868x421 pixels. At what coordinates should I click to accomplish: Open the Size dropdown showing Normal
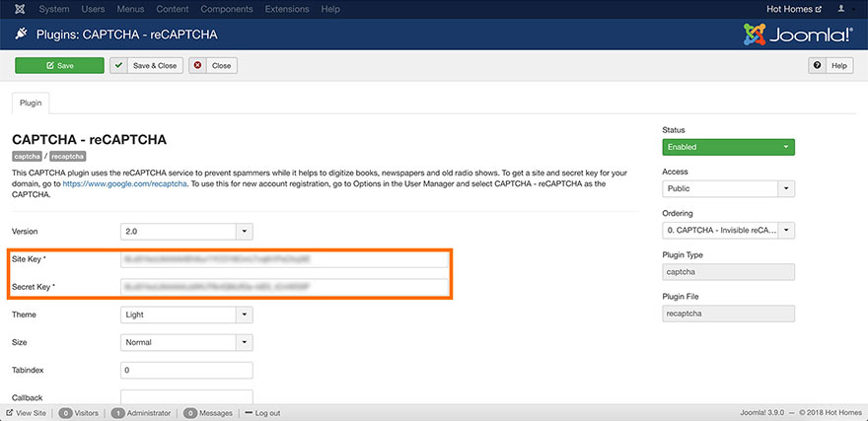point(186,342)
